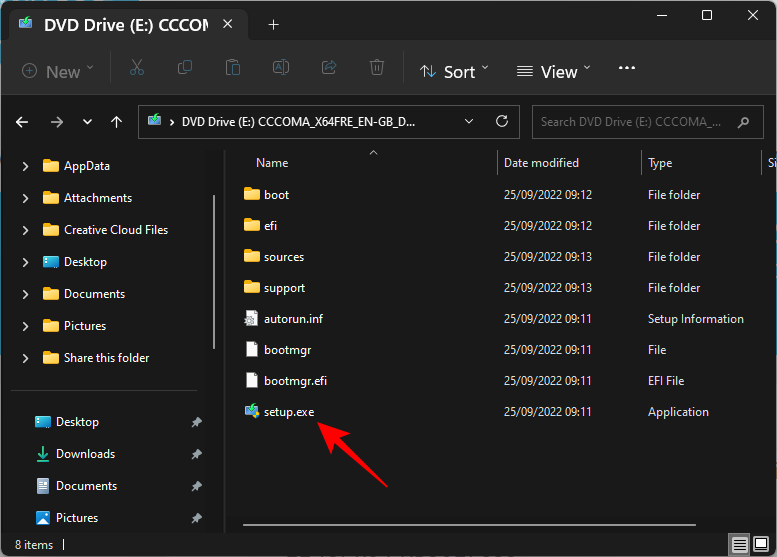
Task: Go back with the left arrow
Action: pos(22,122)
